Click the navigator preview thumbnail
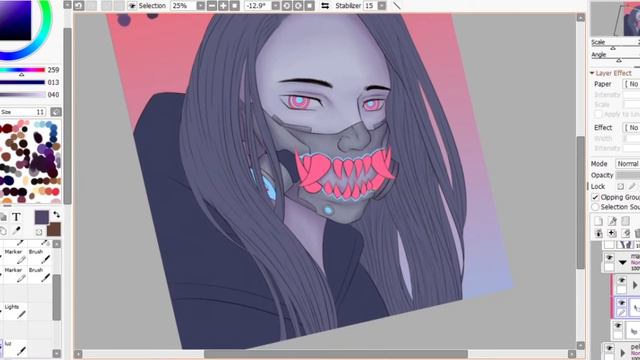Image resolution: width=640 pixels, height=360 pixels. coord(616,19)
